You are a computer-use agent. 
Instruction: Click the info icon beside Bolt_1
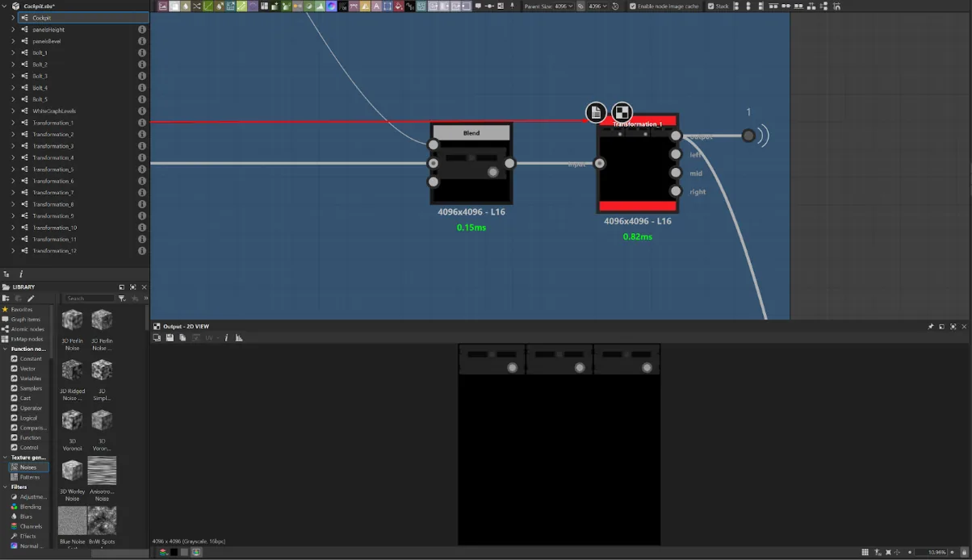click(x=142, y=52)
